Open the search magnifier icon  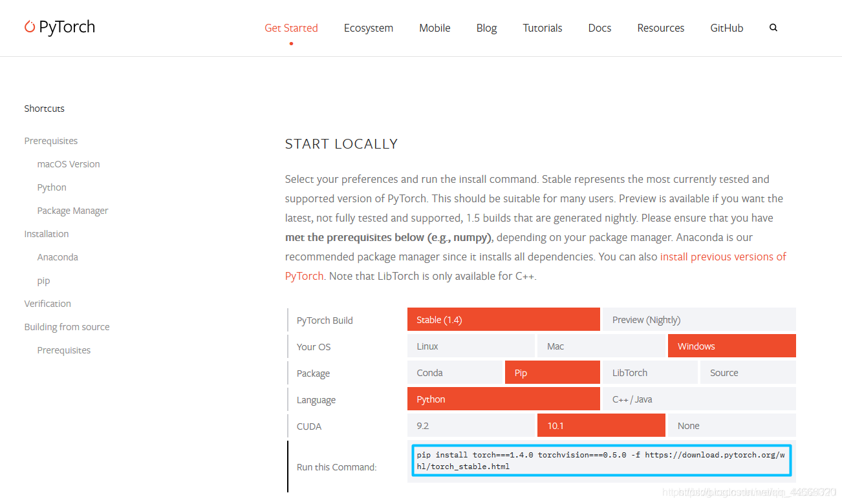click(773, 28)
